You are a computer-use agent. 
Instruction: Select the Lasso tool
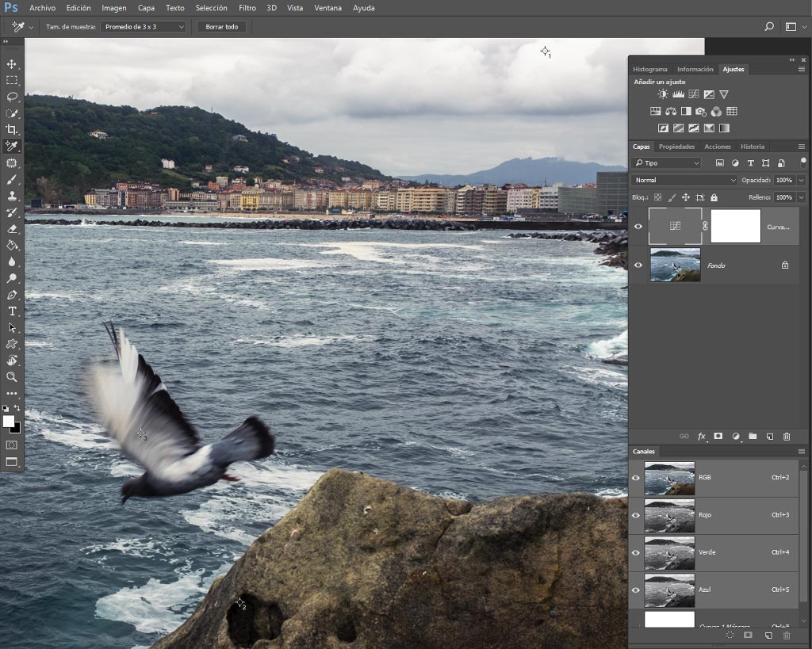coord(11,97)
